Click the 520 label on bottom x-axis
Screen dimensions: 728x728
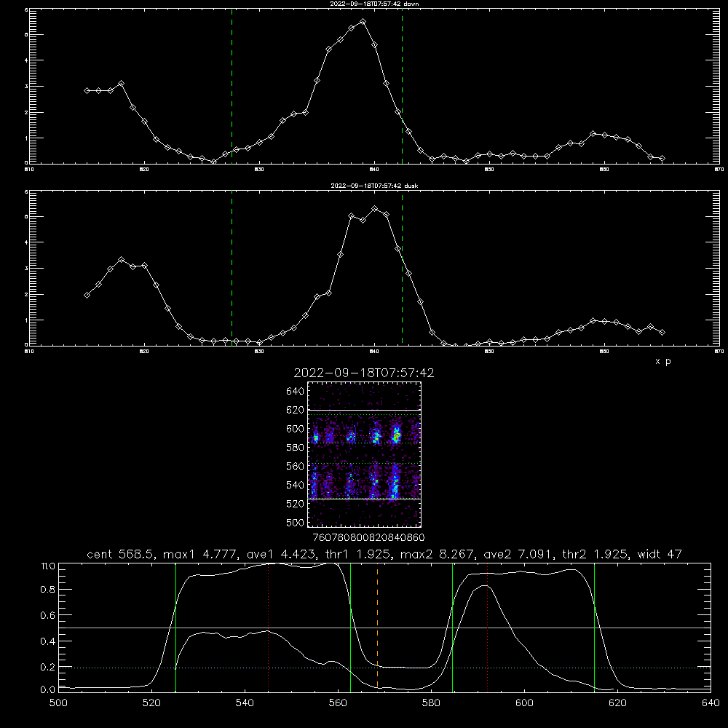[x=151, y=703]
